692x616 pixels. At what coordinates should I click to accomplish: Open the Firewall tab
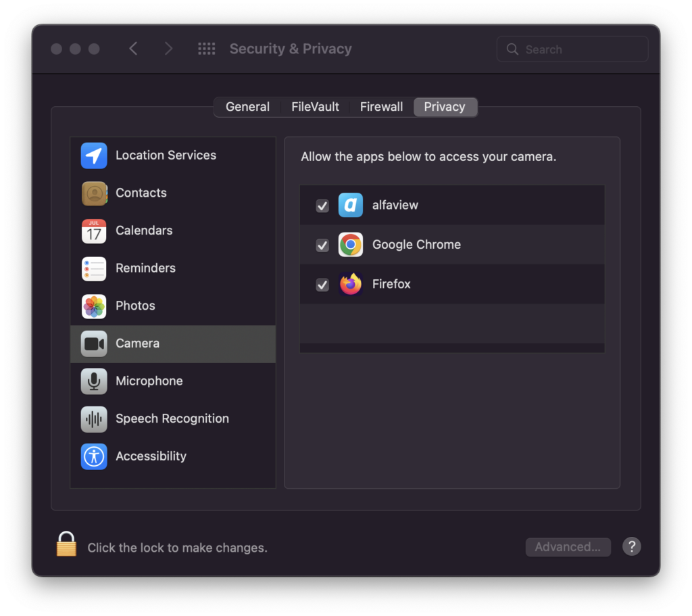(x=381, y=106)
